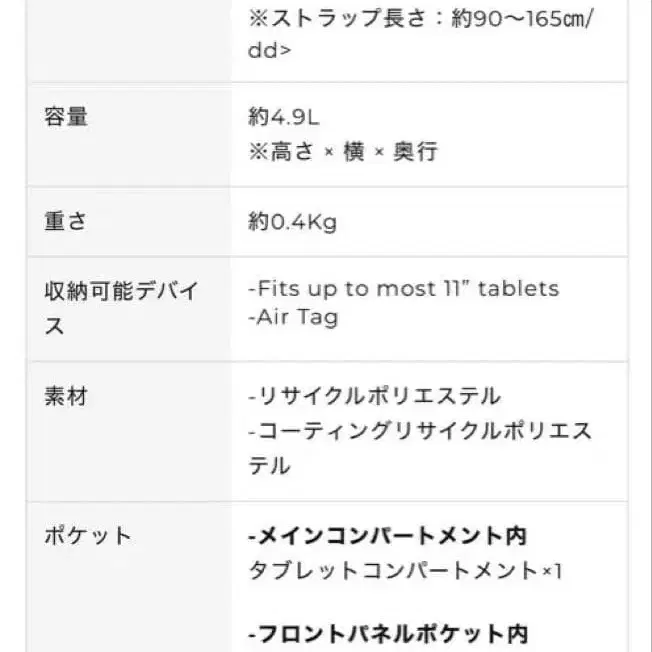Click the wrapped 'テル' line under 素材
652x652 pixels.
[269, 466]
